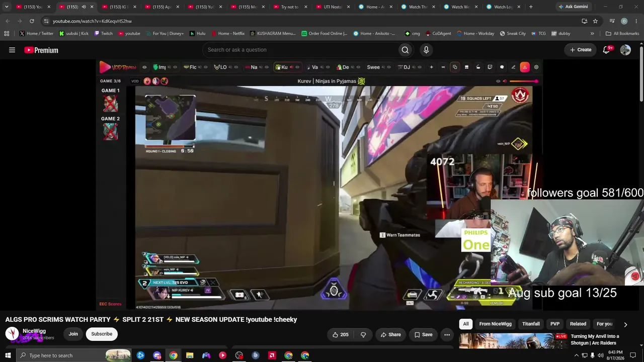The width and height of the screenshot is (644, 362).
Task: Open more actions for the video
Action: click(x=447, y=334)
